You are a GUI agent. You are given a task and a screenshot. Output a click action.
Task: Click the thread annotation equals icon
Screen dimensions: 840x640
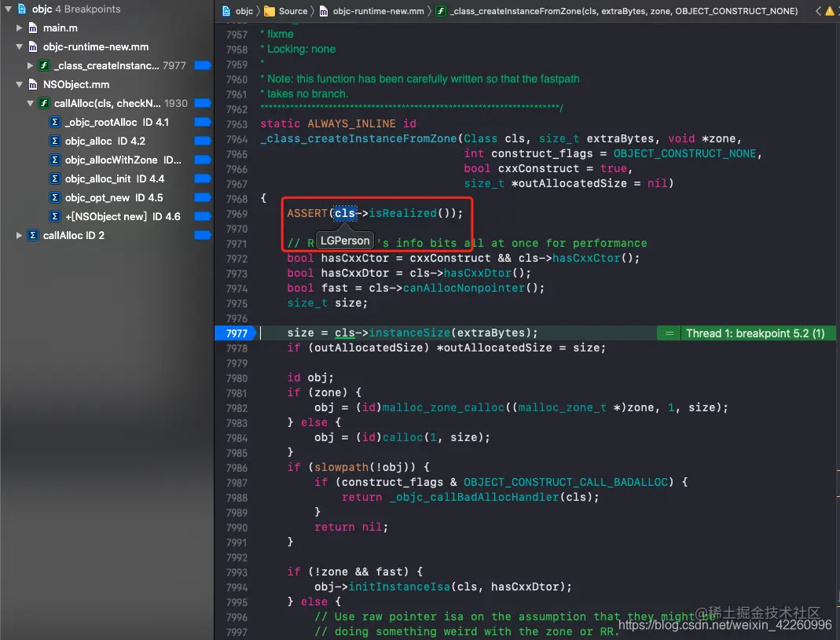tap(669, 333)
